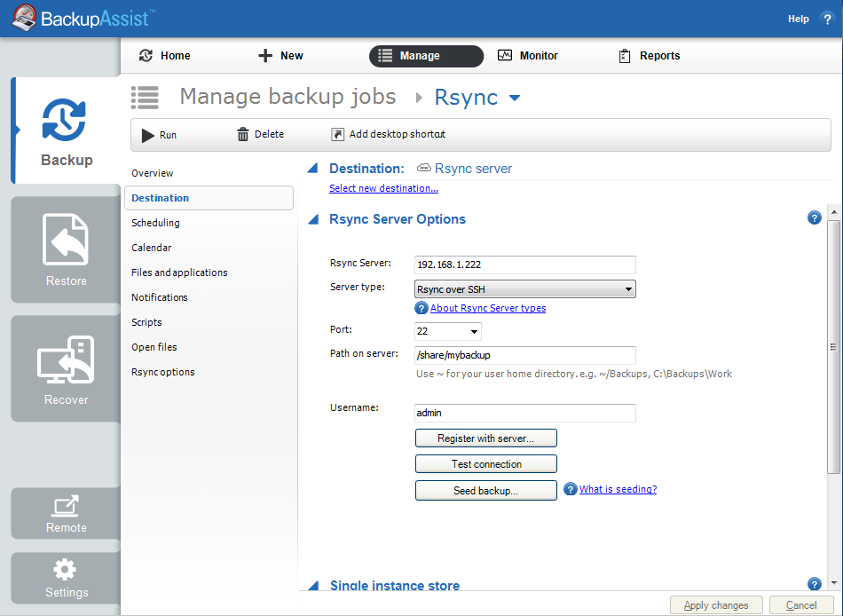The height and width of the screenshot is (616, 843).
Task: Click Apply changes button
Action: [x=715, y=605]
